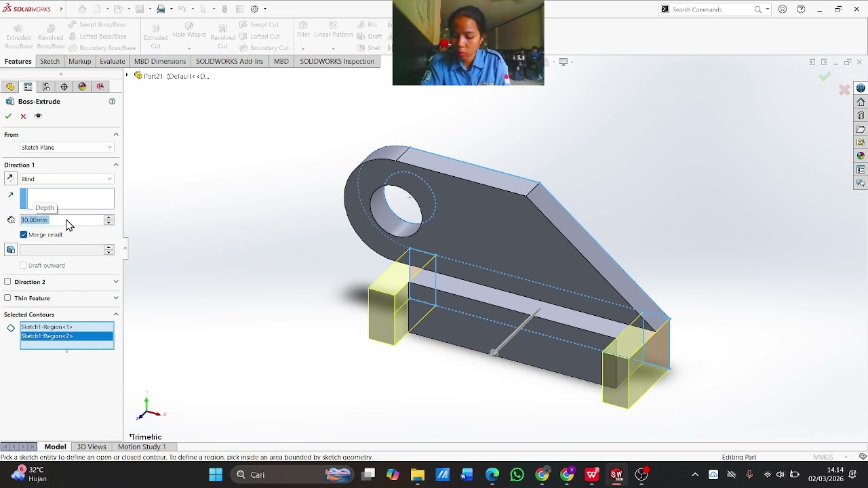The height and width of the screenshot is (488, 868).
Task: Open the DimXpertManager tab icon
Action: click(64, 87)
